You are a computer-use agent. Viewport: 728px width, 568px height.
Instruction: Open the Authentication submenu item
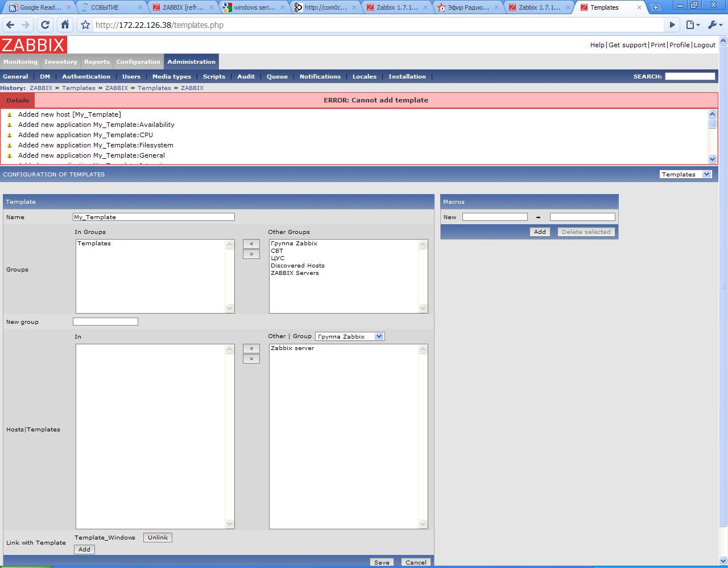tap(86, 77)
